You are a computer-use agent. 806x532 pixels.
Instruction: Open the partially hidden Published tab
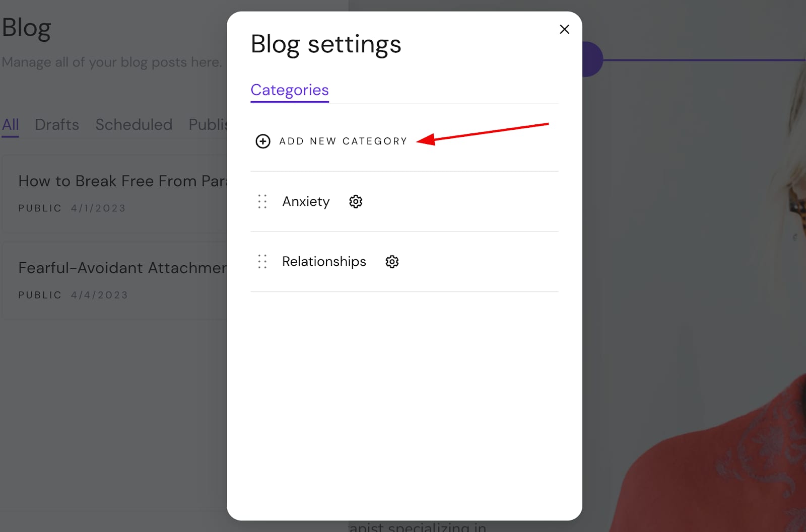(208, 124)
